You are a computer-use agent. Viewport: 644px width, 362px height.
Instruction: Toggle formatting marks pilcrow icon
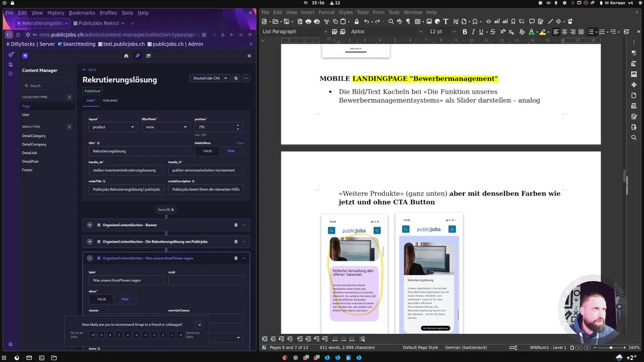(408, 22)
